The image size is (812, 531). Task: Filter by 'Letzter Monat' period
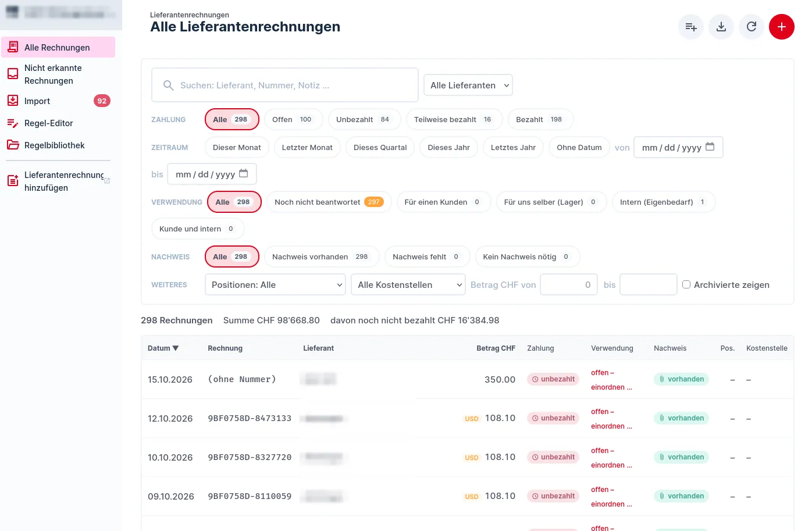307,147
